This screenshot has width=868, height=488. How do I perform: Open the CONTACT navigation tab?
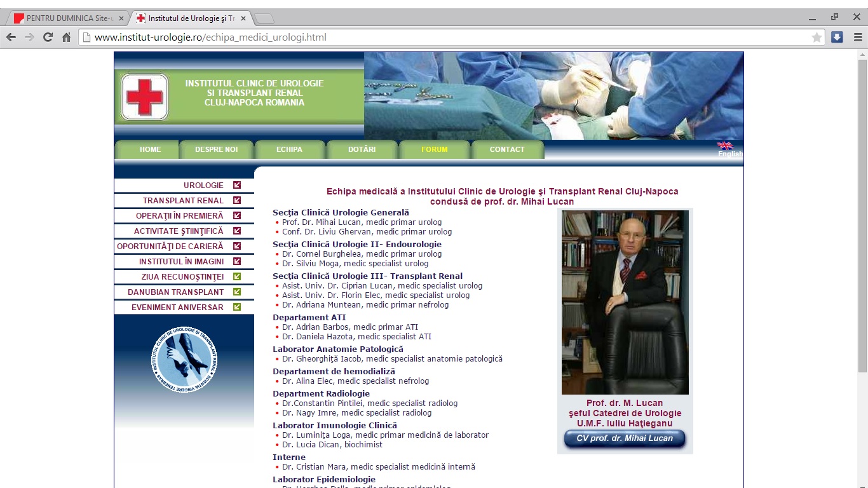coord(507,149)
